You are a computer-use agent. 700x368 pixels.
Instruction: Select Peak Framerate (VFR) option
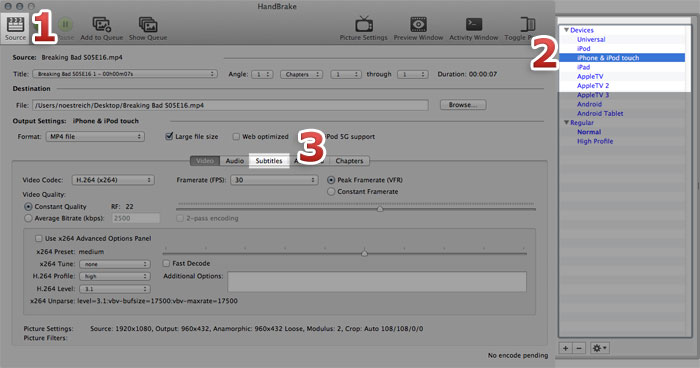coord(331,180)
